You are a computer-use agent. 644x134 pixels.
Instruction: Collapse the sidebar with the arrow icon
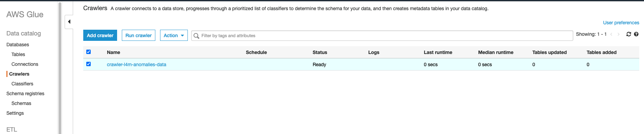69,22
